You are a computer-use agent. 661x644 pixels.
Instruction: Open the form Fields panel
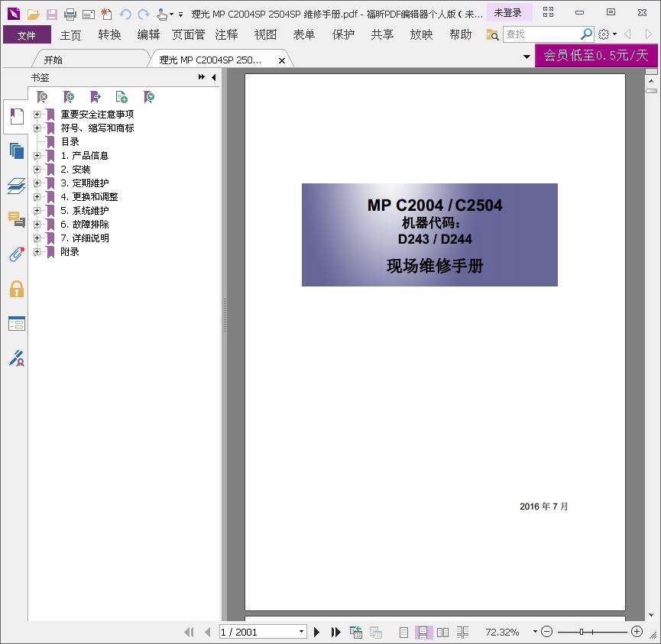click(17, 324)
